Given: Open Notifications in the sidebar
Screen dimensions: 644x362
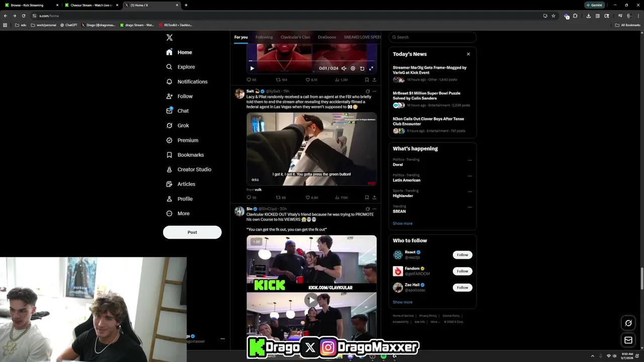Looking at the screenshot, I should coord(187,81).
